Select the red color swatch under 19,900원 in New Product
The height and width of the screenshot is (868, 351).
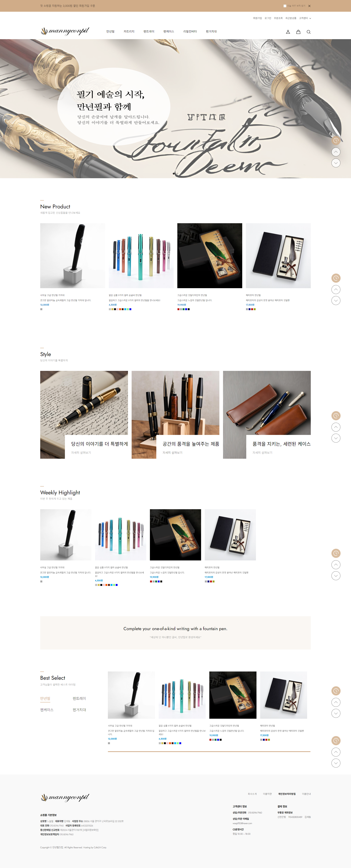click(x=178, y=309)
